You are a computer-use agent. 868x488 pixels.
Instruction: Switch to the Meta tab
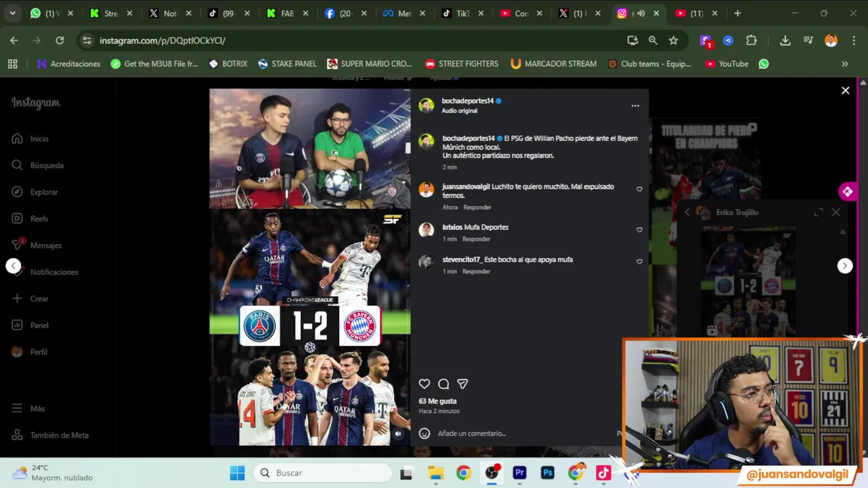click(x=405, y=13)
